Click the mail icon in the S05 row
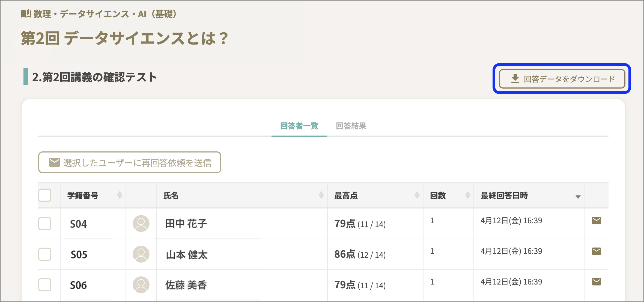644x302 pixels. point(596,251)
